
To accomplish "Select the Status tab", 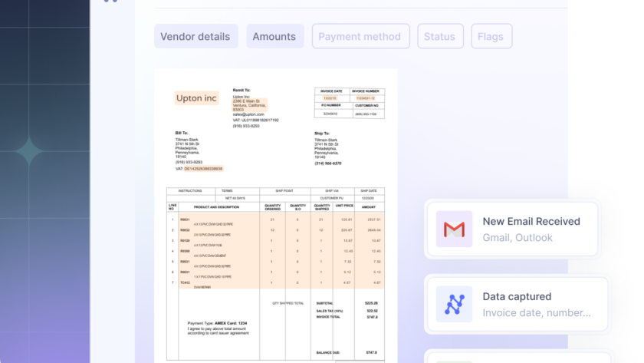I will point(439,36).
